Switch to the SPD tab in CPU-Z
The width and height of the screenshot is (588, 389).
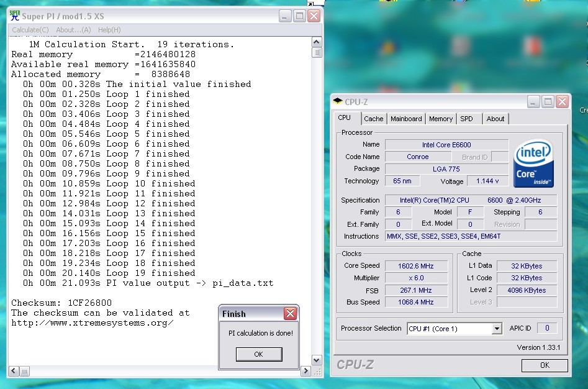click(466, 119)
